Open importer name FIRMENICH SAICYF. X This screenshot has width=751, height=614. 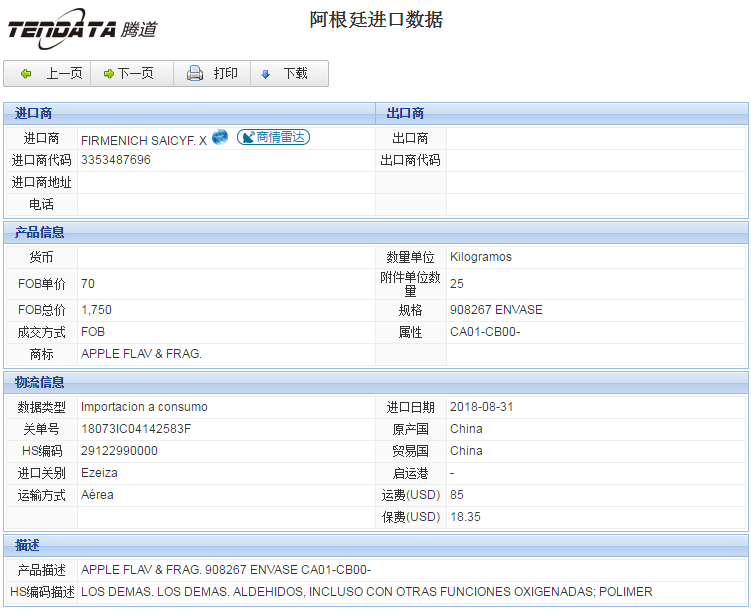pyautogui.click(x=143, y=140)
